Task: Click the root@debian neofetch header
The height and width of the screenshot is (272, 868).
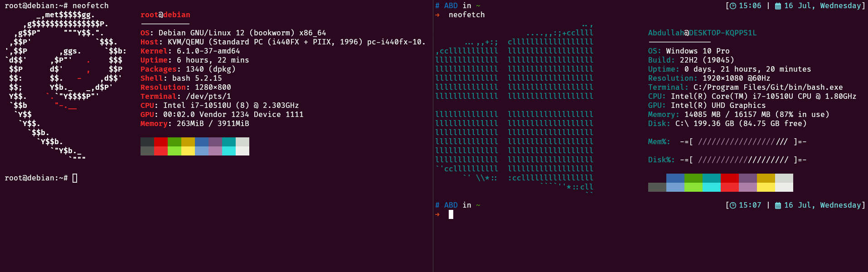Action: click(165, 15)
